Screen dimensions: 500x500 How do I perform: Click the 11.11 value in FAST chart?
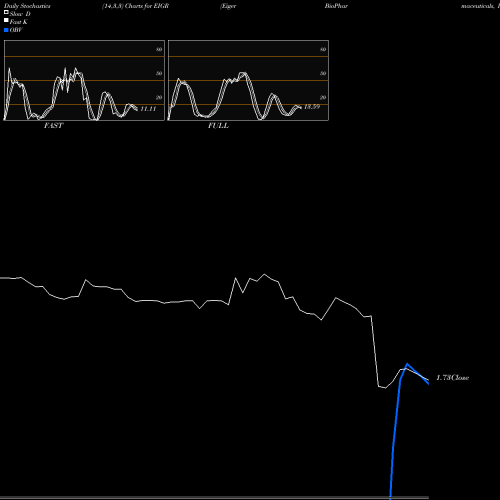(x=148, y=109)
